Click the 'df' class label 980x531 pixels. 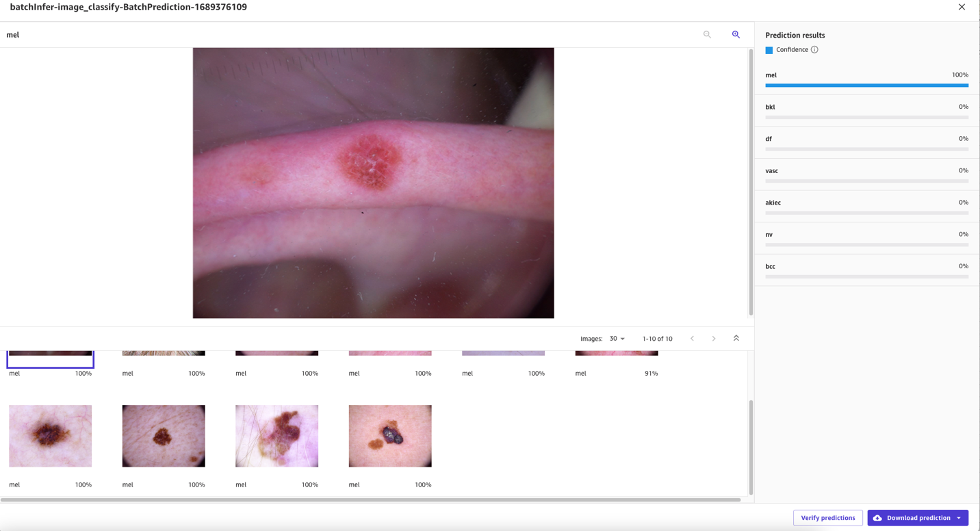pos(769,139)
